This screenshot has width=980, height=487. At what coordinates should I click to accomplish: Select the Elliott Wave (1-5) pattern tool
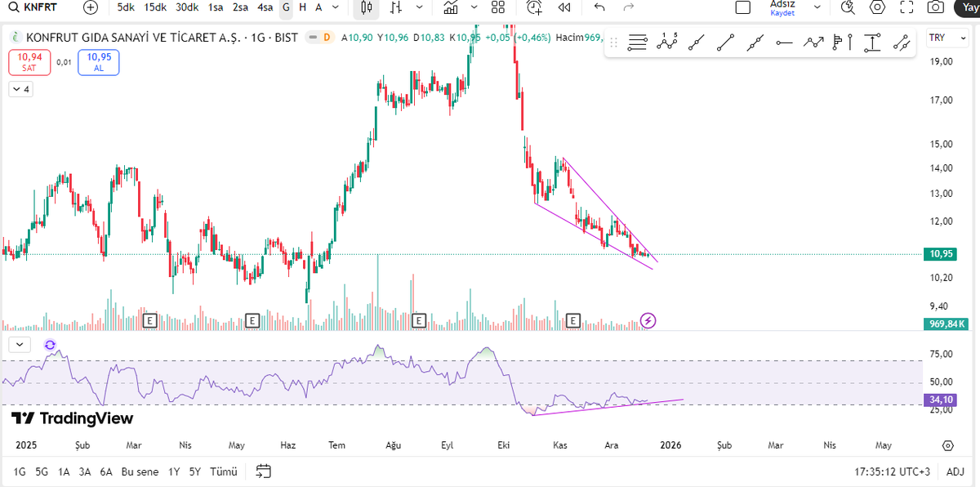(x=666, y=42)
